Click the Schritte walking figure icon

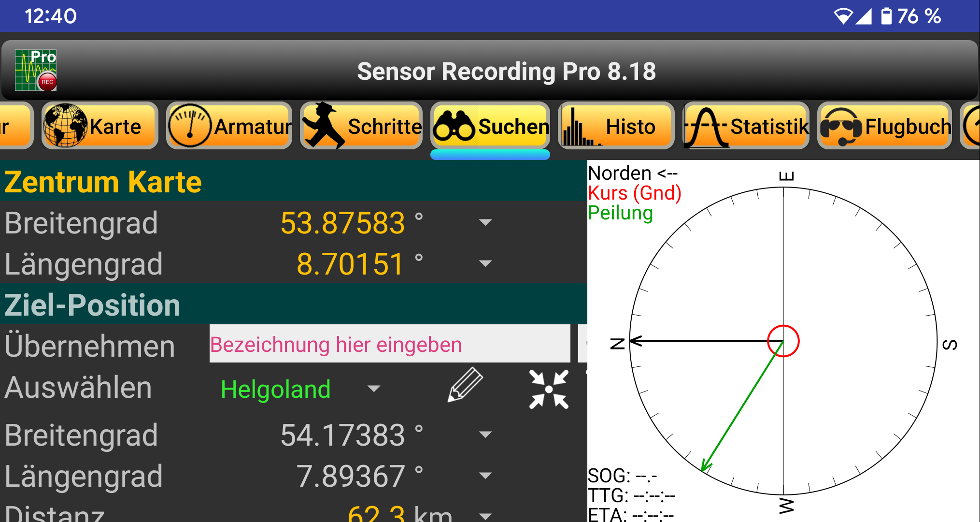325,126
